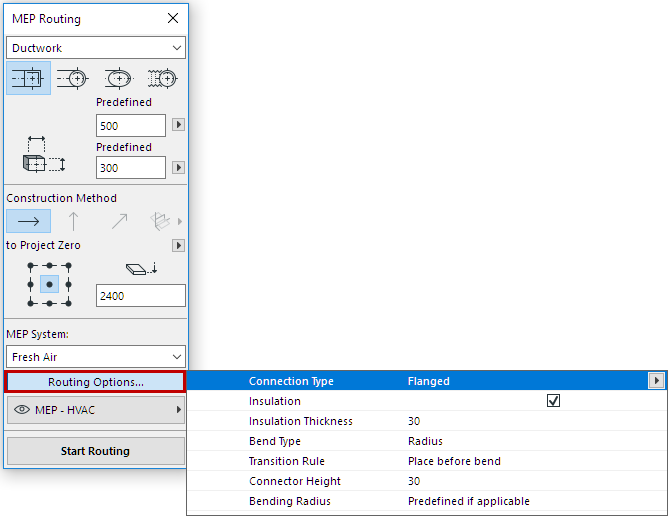The image size is (671, 518).
Task: Click the duct width/height dimension icon
Action: (44, 155)
